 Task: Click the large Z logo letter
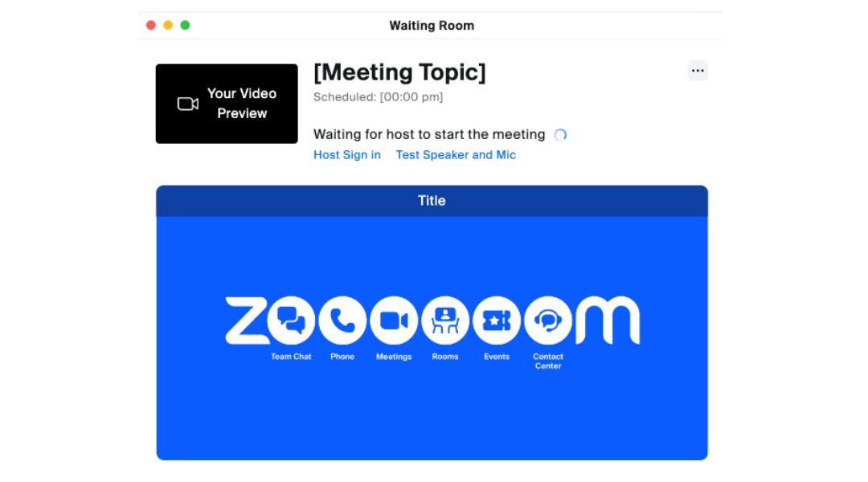point(247,321)
